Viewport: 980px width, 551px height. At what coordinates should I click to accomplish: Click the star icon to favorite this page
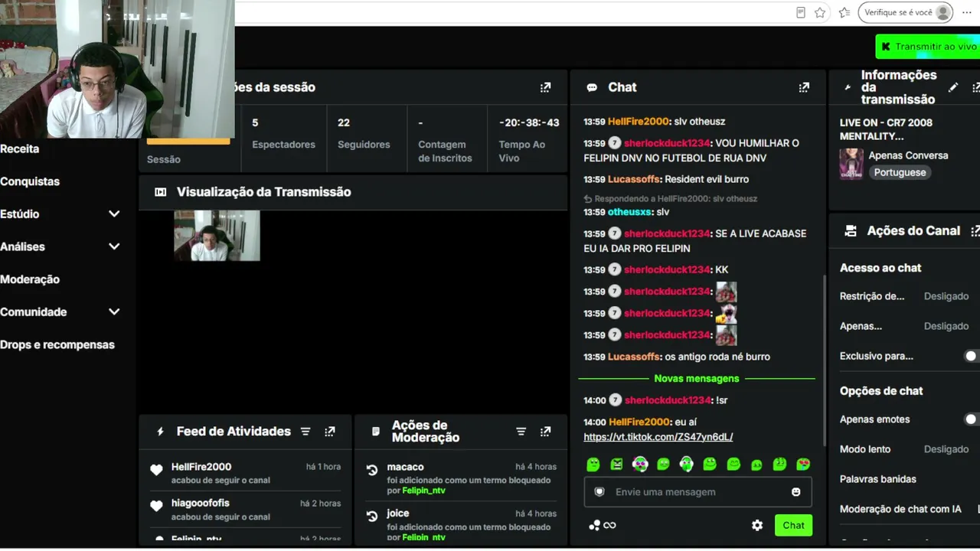820,12
